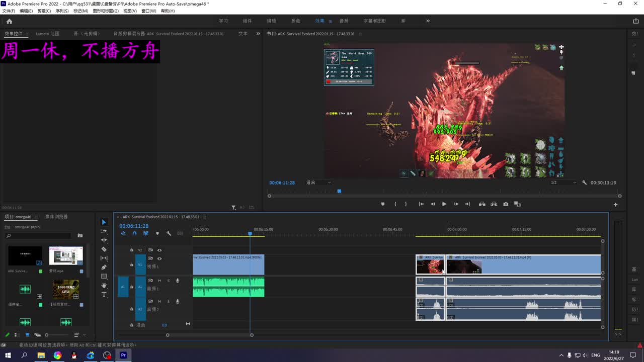Viewport: 644px width, 362px height.
Task: Enable voice-over record on track A1
Action: [x=177, y=281]
